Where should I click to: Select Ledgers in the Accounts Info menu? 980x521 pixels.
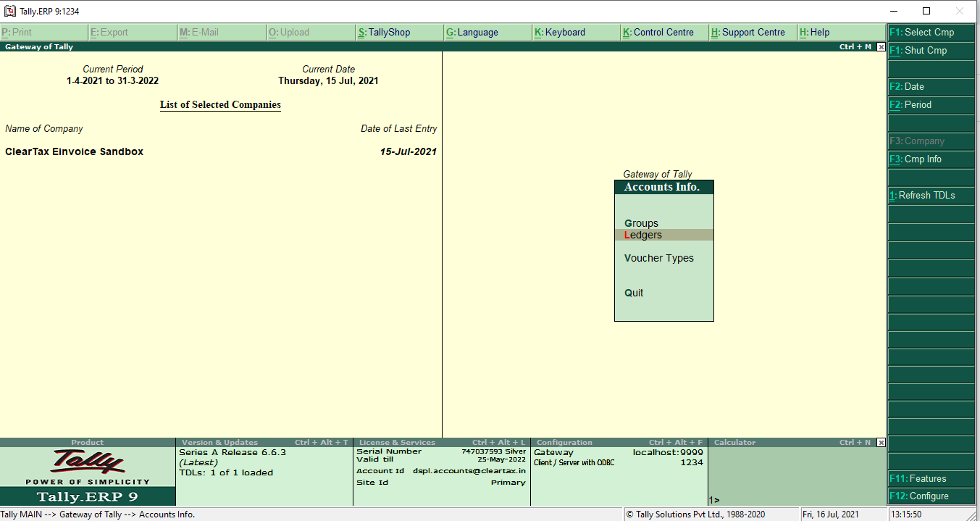click(x=642, y=234)
